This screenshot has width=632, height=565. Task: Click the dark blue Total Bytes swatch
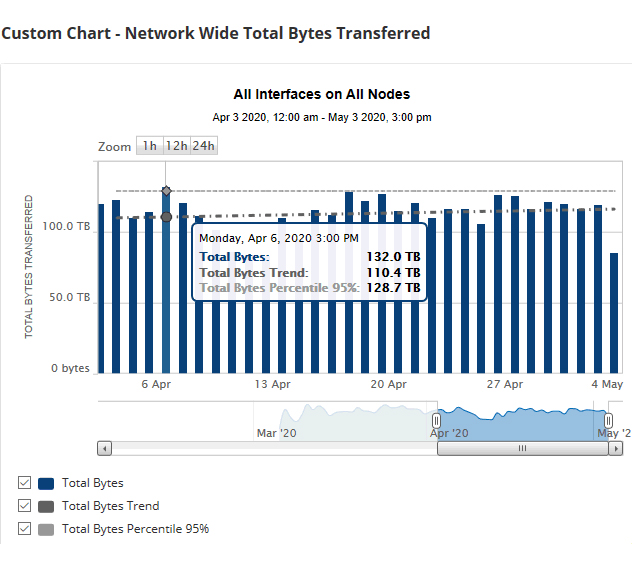46,483
